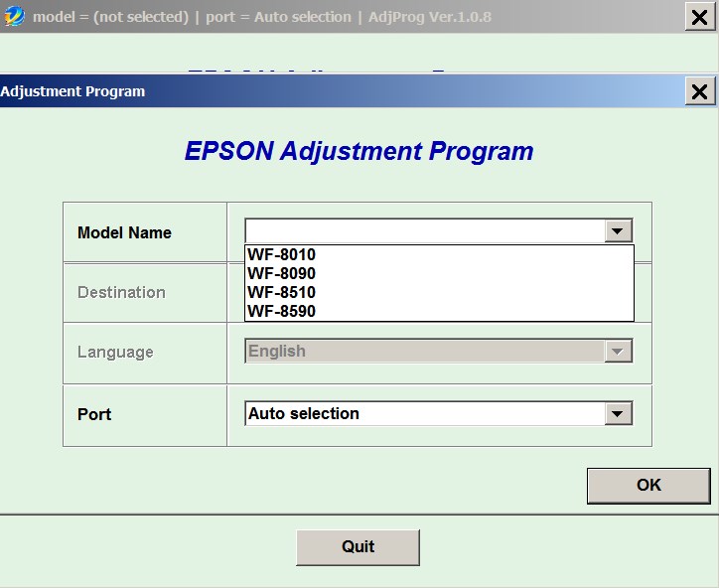This screenshot has height=588, width=719.
Task: Click the Port label
Action: tap(94, 414)
